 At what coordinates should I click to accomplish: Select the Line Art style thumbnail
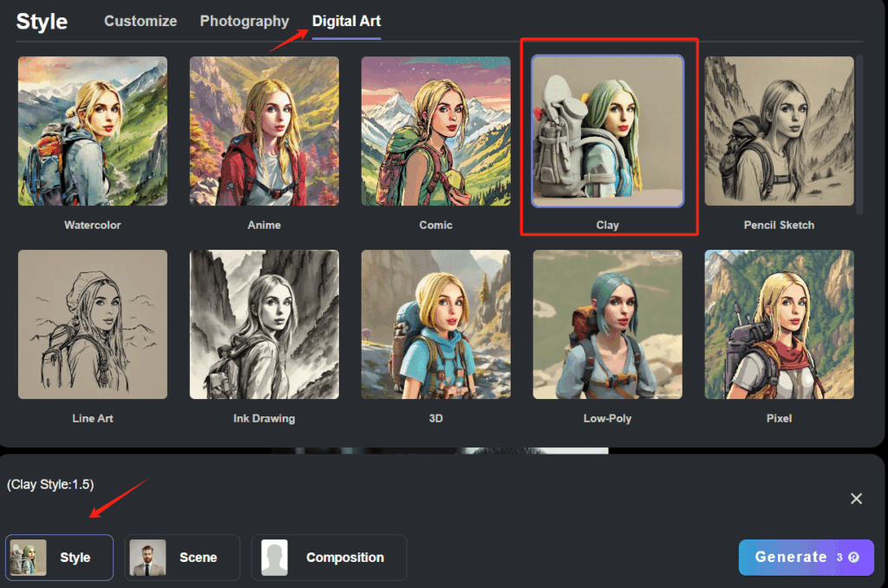(x=92, y=324)
